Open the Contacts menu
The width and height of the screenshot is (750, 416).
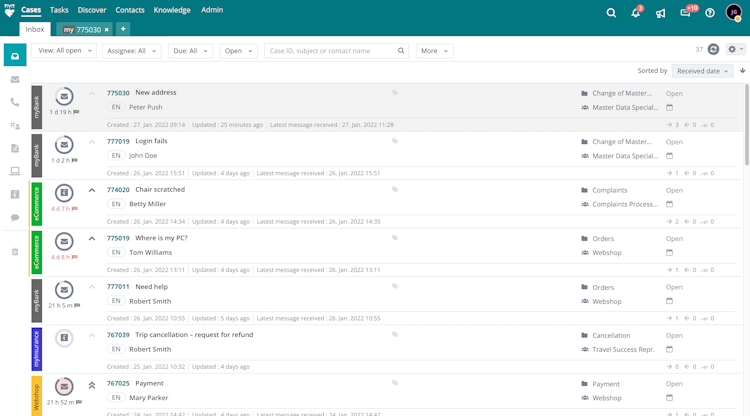pyautogui.click(x=130, y=10)
